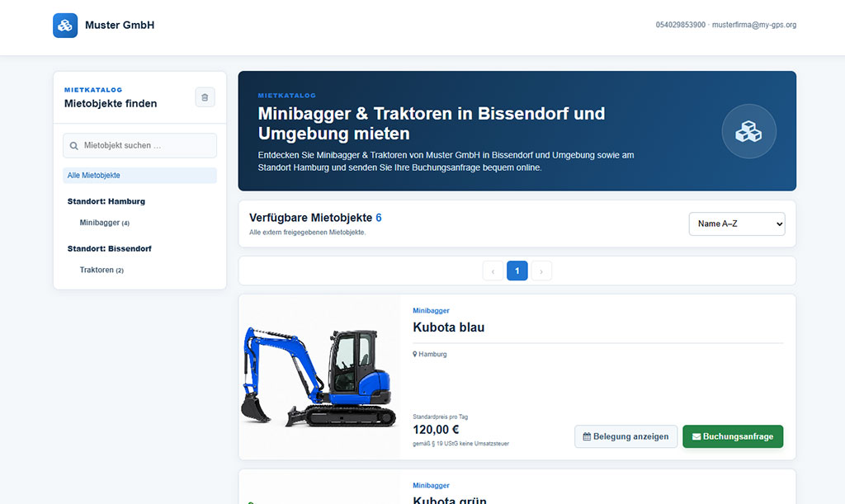This screenshot has height=504, width=845.
Task: Select Alle Mietobjekte filter
Action: [139, 176]
